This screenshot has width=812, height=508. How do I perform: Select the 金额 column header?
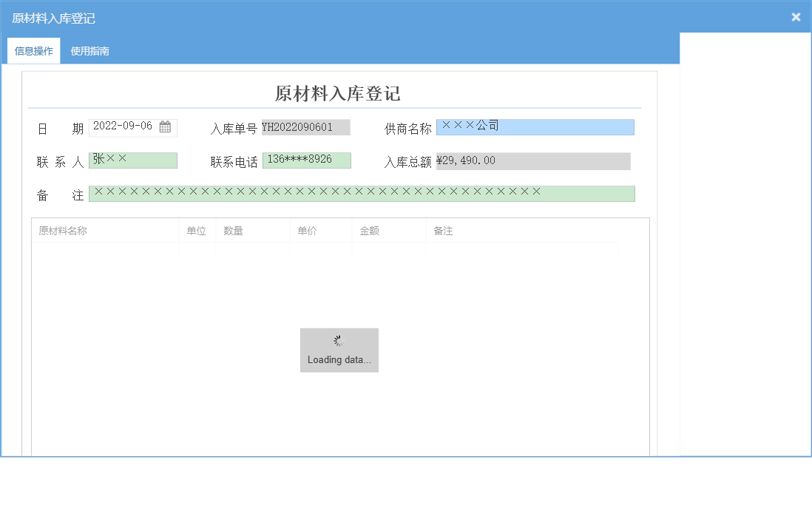[x=371, y=230]
